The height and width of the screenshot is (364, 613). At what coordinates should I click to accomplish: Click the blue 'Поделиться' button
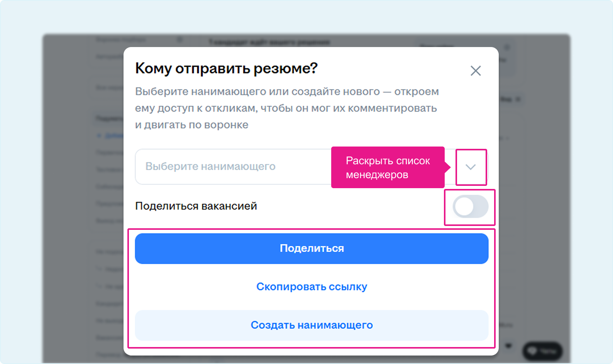click(x=312, y=248)
